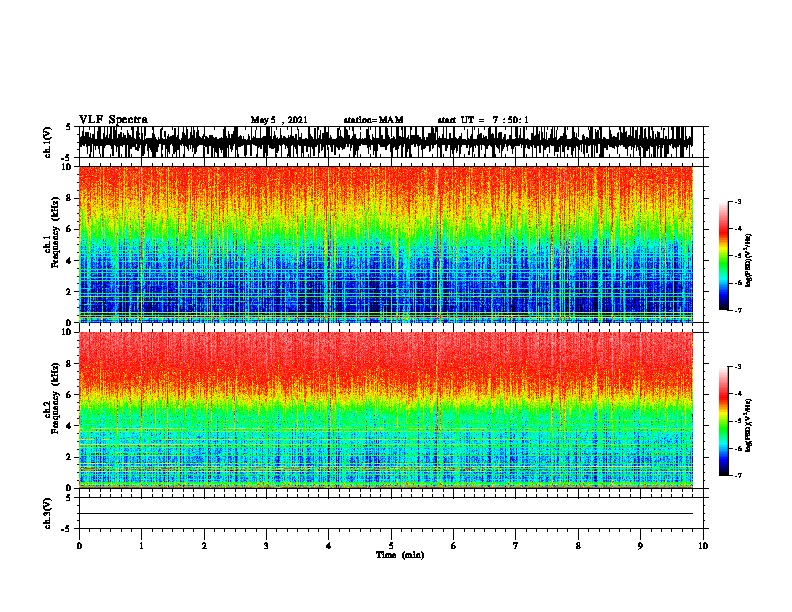This screenshot has width=792, height=612.
Task: Click the "ch.3(V)" axis label
Action: (x=48, y=514)
